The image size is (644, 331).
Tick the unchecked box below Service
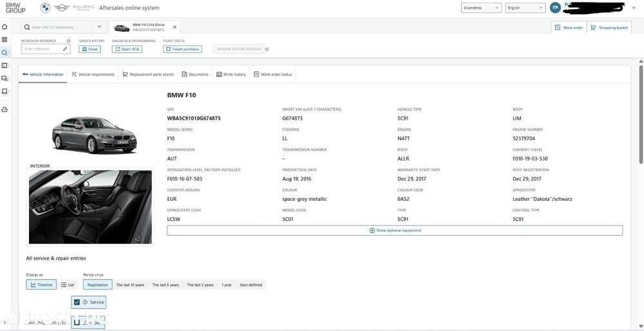[77, 323]
